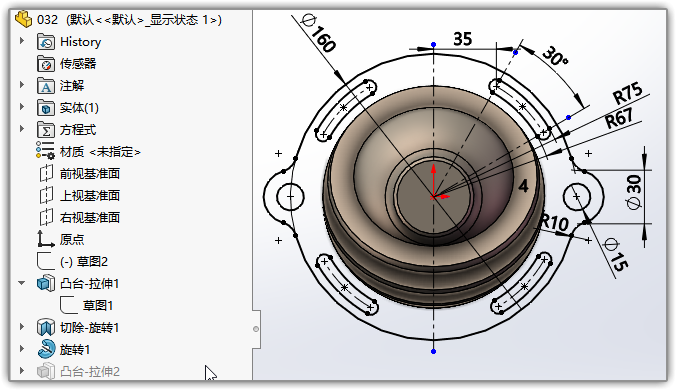Expand the History node
676x390 pixels.
(x=22, y=41)
